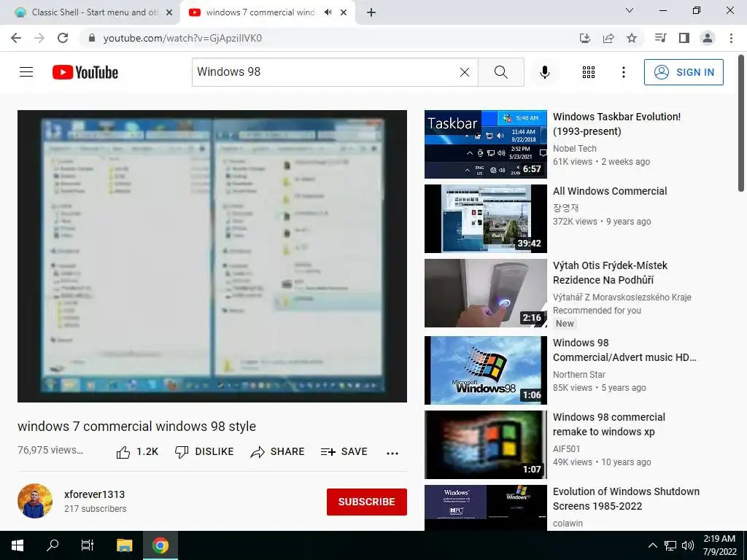
Task: Share the video via SHARE button
Action: [x=277, y=451]
